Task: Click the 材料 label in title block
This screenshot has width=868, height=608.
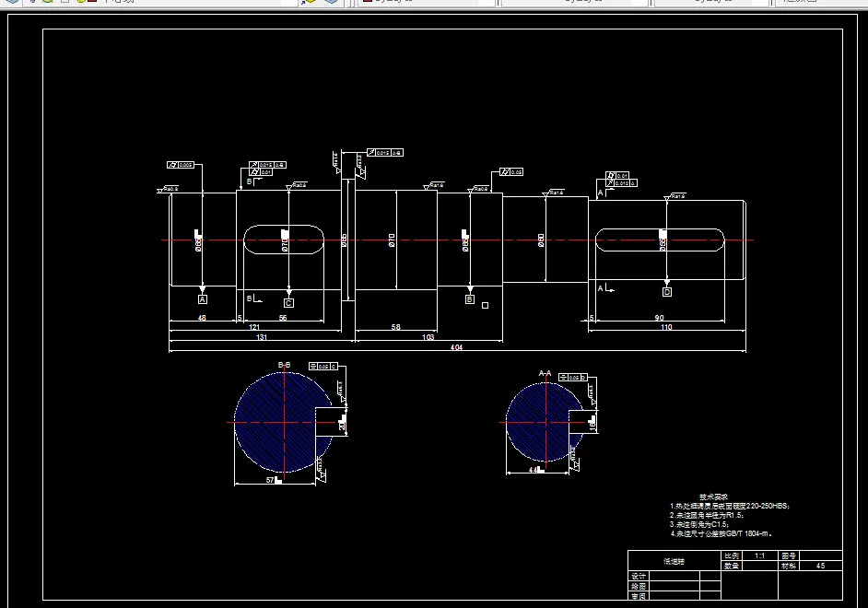Action: click(789, 566)
